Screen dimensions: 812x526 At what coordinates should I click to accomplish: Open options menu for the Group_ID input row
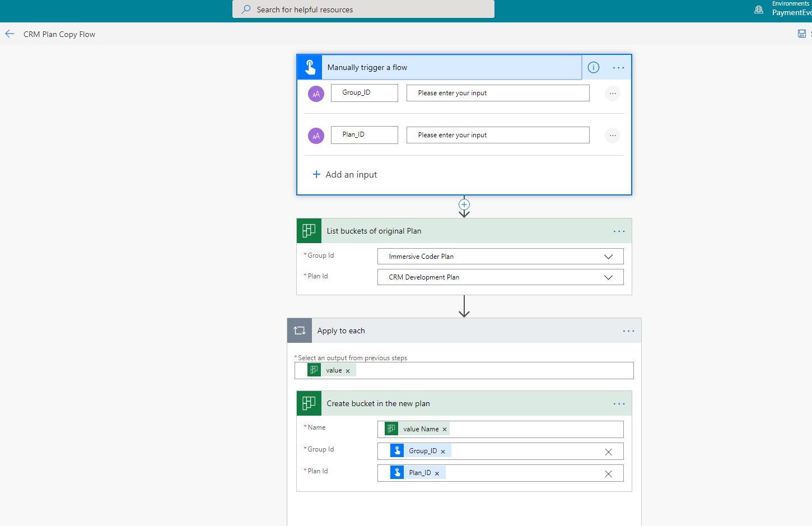[613, 94]
